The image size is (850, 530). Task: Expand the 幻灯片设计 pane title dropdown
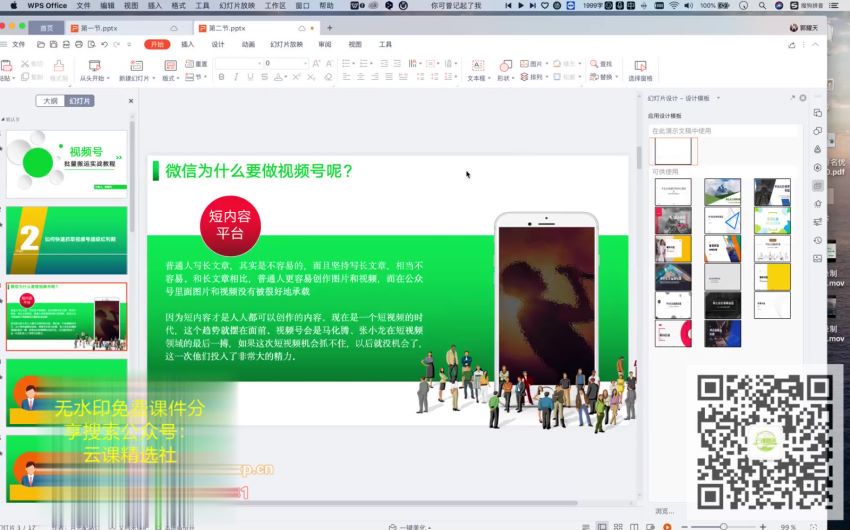coord(718,98)
